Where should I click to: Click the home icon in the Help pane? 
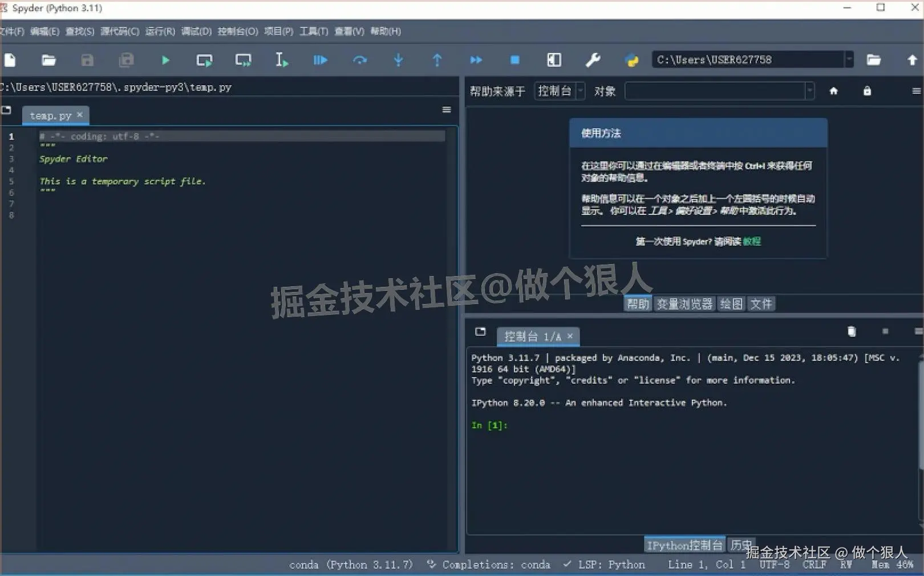(833, 91)
